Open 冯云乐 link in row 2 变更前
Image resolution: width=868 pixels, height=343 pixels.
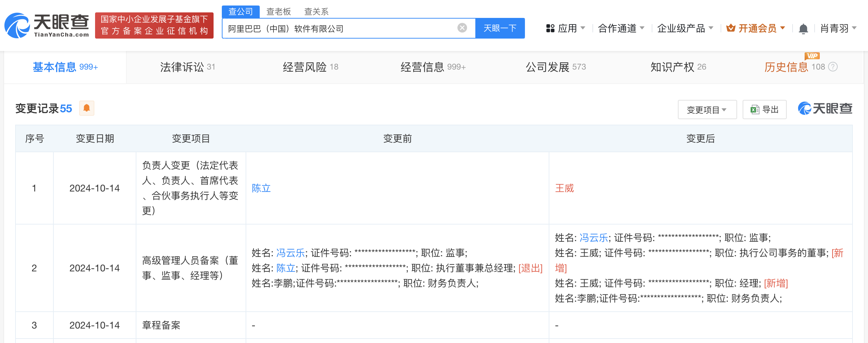tap(290, 253)
